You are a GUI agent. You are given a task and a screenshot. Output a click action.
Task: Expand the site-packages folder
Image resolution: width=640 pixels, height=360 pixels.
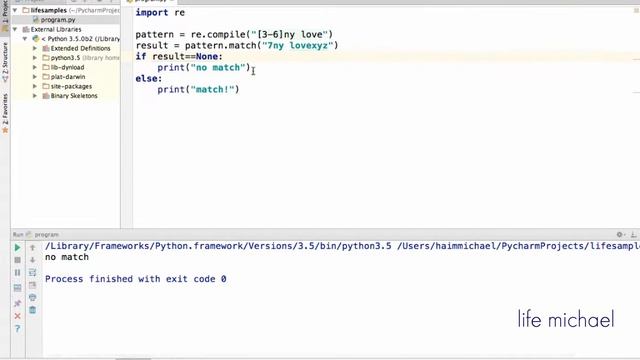35,86
